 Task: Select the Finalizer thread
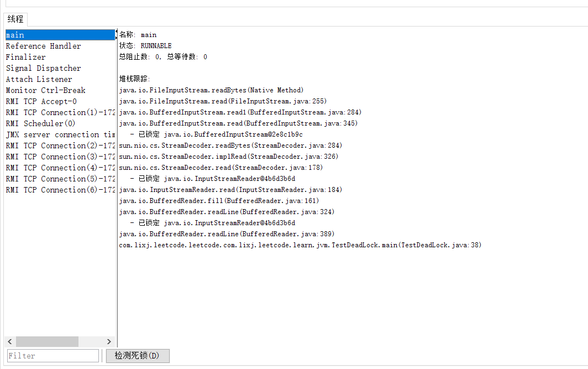pos(25,57)
